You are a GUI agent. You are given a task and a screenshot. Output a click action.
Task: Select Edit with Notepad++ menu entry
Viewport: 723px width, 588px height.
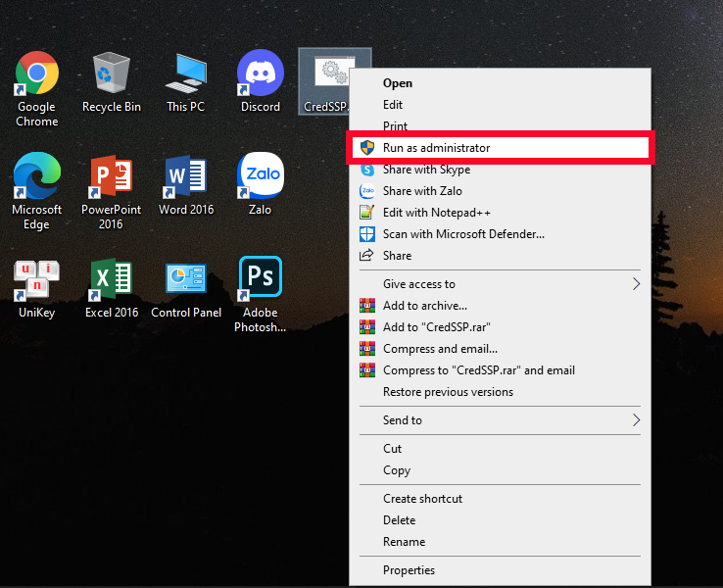click(x=436, y=213)
